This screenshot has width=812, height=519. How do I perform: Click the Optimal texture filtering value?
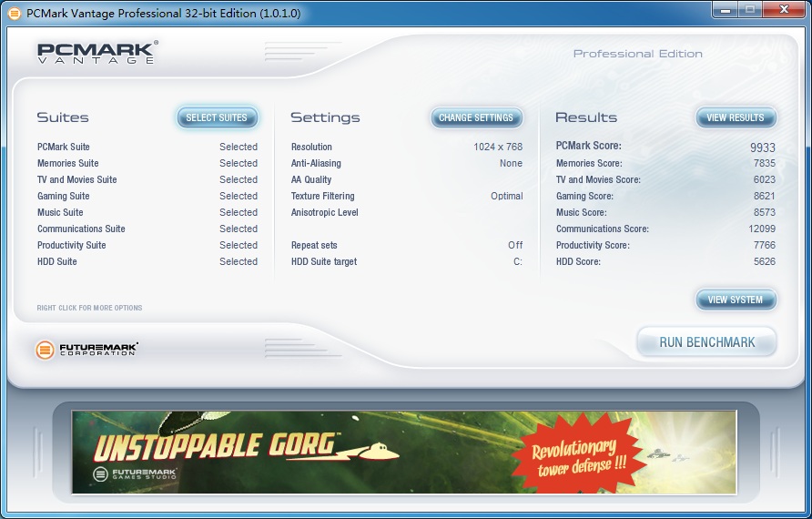point(507,196)
